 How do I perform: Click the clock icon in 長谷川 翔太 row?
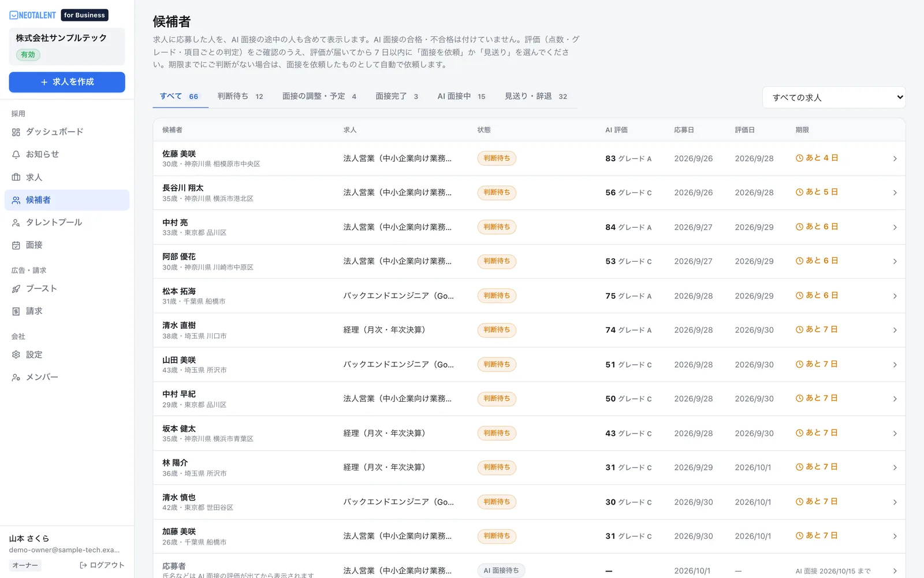click(x=800, y=192)
